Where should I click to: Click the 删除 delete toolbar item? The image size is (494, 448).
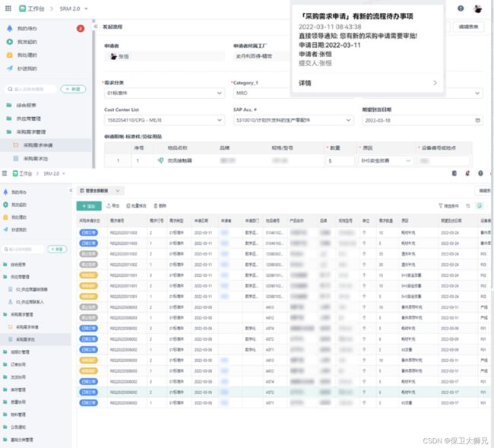click(x=160, y=206)
